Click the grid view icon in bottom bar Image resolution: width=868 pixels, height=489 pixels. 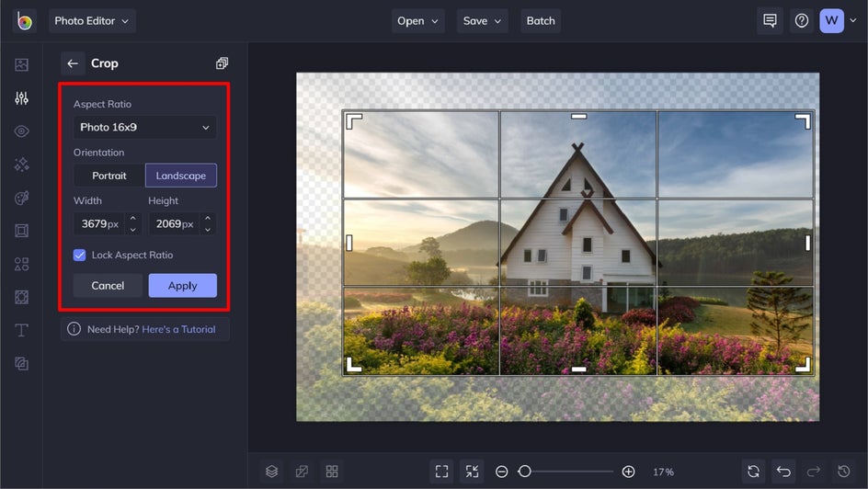(332, 472)
